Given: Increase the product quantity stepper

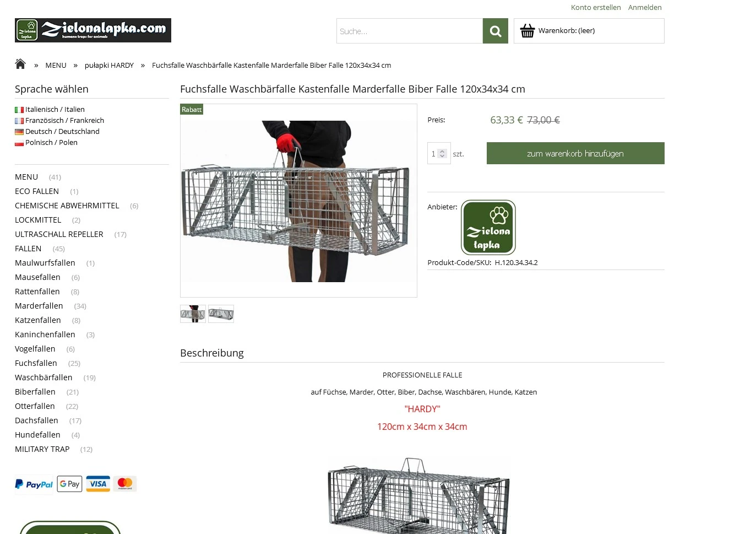Looking at the screenshot, I should click(x=442, y=151).
